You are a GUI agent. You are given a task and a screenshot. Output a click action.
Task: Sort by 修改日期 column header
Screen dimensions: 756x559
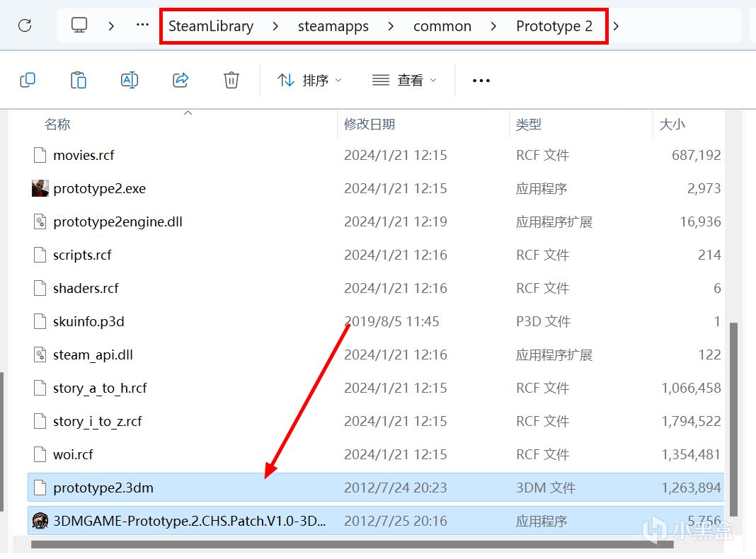pyautogui.click(x=370, y=125)
